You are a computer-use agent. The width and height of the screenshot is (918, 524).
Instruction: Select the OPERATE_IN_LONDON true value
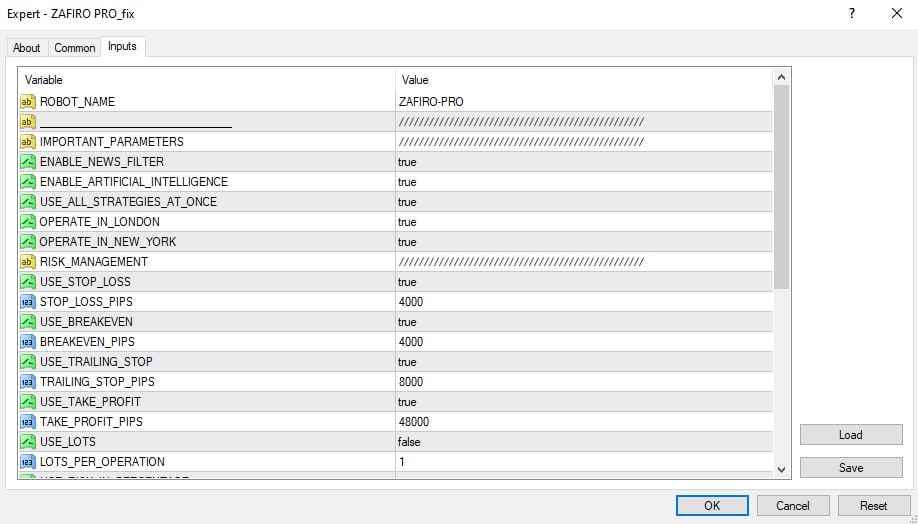point(584,221)
